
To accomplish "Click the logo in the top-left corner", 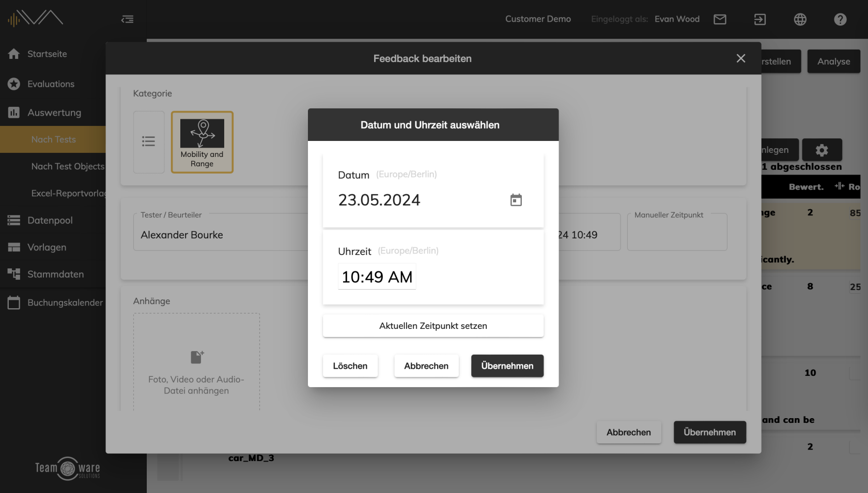I will pyautogui.click(x=35, y=19).
